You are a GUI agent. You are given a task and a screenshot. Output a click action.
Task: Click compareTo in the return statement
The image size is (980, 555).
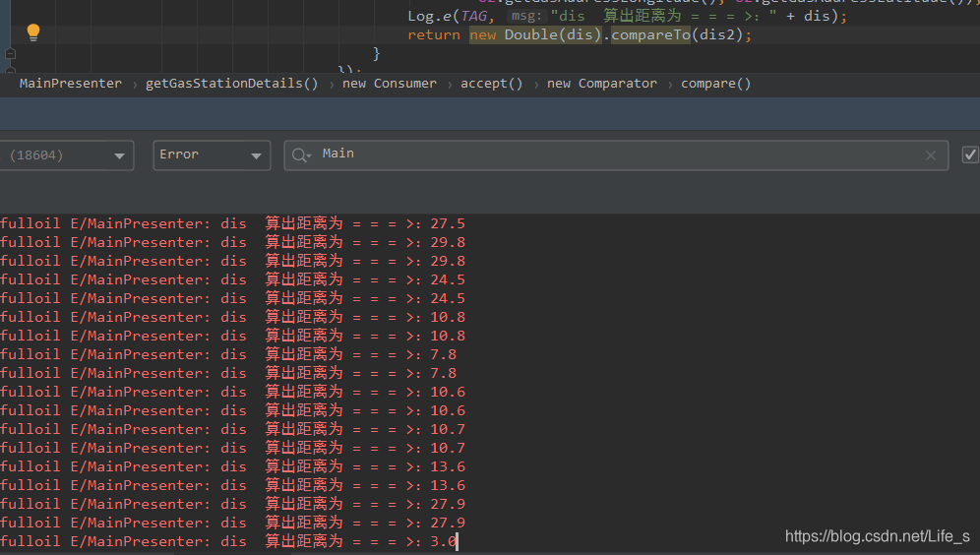click(x=651, y=35)
